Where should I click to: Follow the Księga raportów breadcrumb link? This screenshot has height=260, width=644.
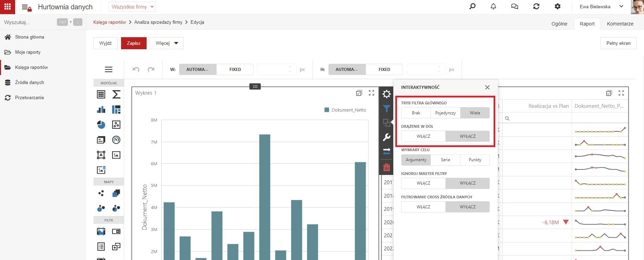tap(110, 22)
